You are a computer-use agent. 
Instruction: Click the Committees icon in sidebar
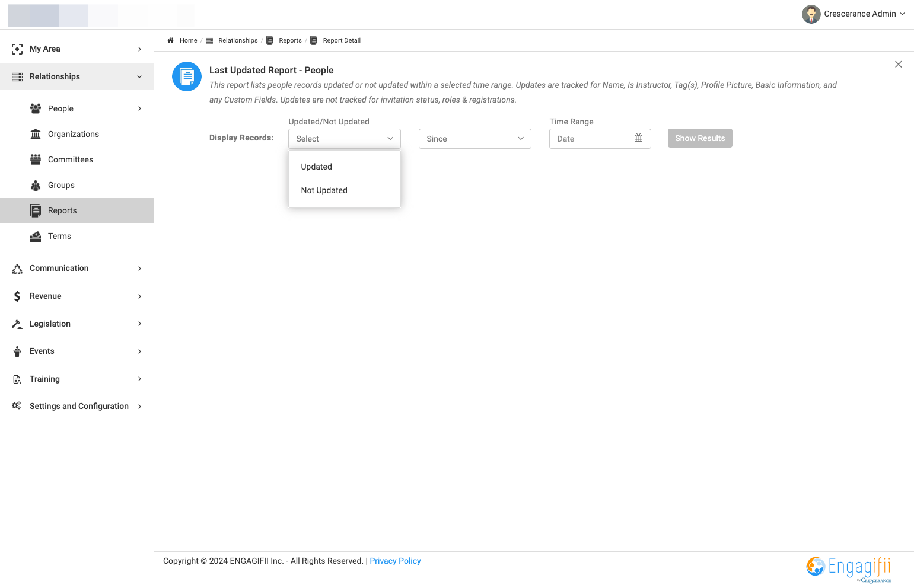[x=36, y=159]
